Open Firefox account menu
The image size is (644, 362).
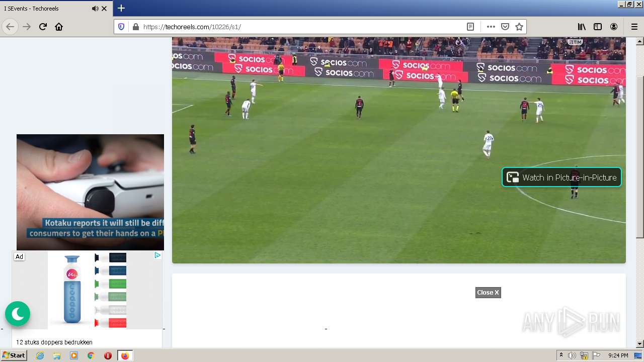click(614, 27)
